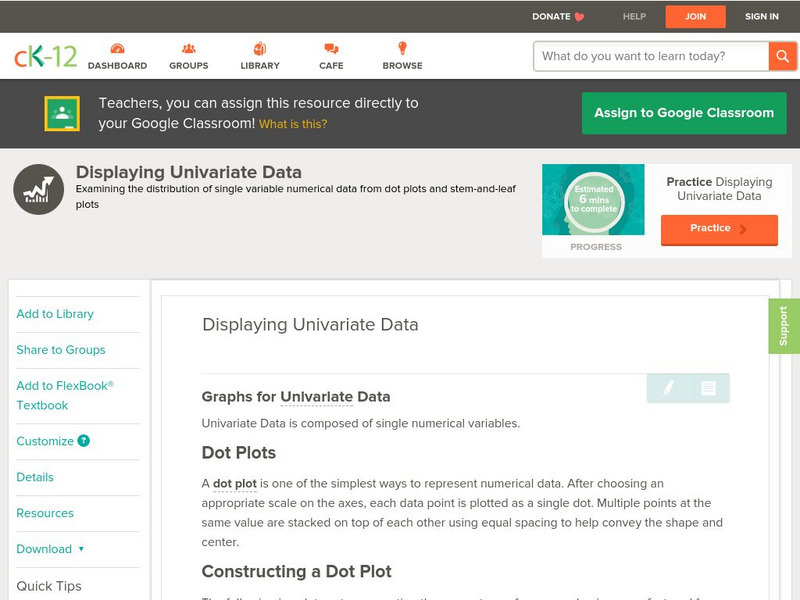Screen dimensions: 800x600
Task: Click the underlined 'dot plot' term
Action: point(235,484)
